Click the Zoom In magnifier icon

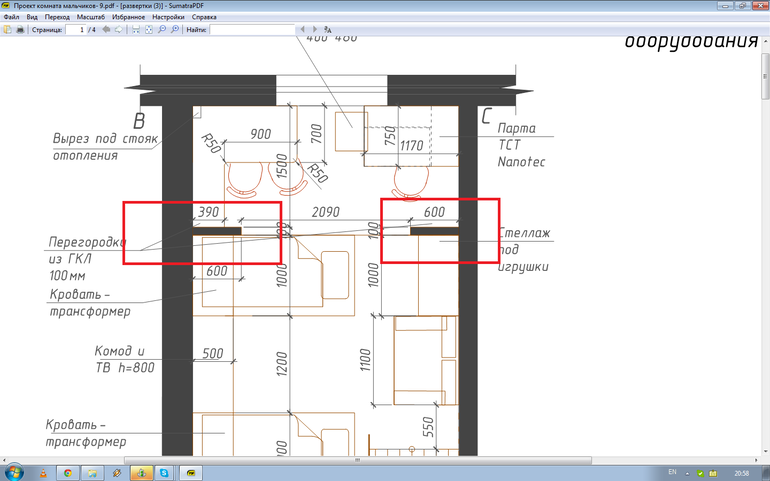(x=175, y=30)
